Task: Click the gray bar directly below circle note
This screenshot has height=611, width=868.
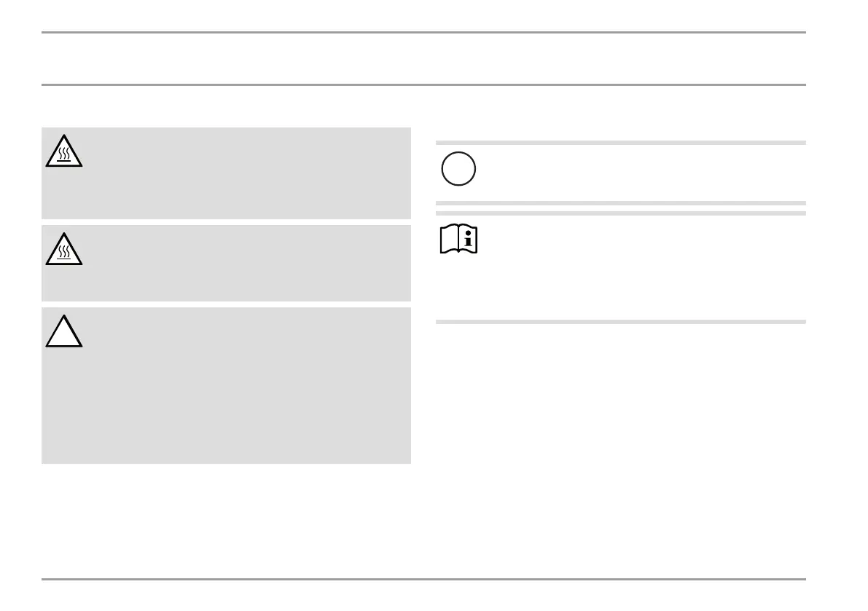Action: tap(620, 203)
